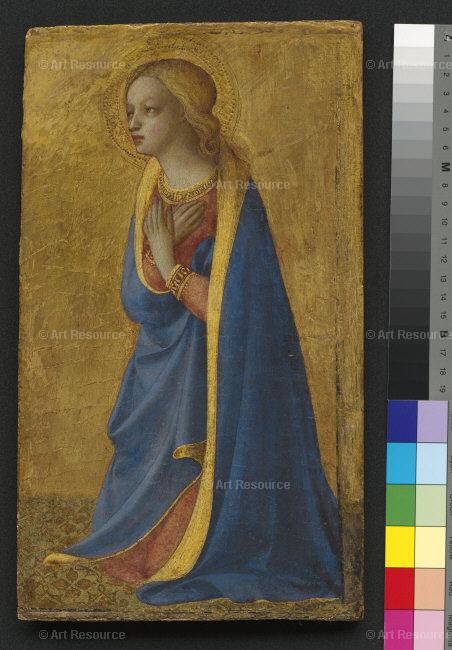The height and width of the screenshot is (650, 452).
Task: Select the pale yellow color patch
Action: 430,547
